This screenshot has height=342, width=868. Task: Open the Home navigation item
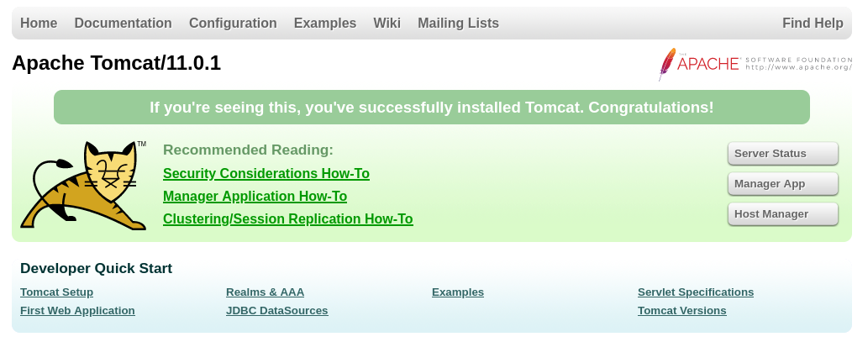(39, 24)
